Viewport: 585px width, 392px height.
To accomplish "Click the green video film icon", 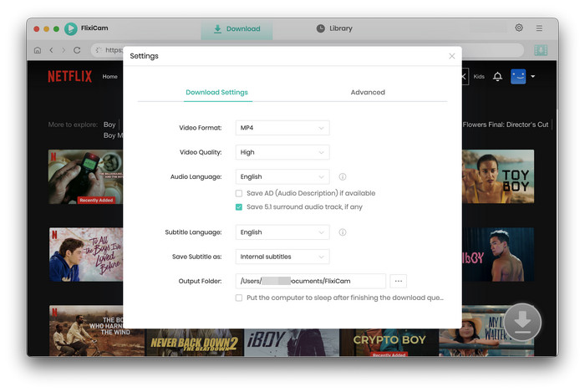I will click(541, 50).
